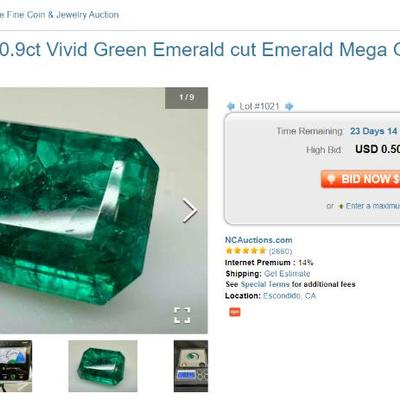Click the small orange badge icon
The image size is (400, 400).
click(235, 312)
